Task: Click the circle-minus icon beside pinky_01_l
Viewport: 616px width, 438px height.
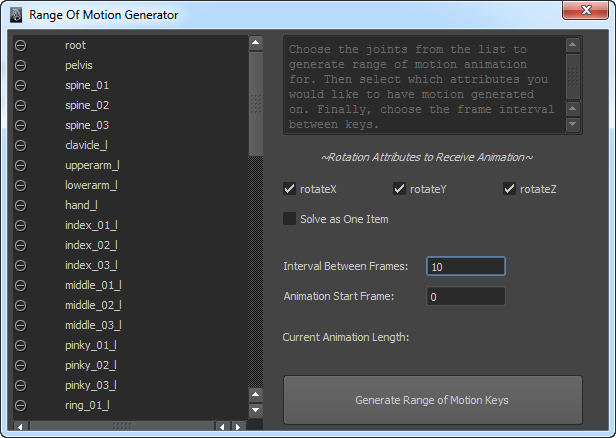Action: 20,346
